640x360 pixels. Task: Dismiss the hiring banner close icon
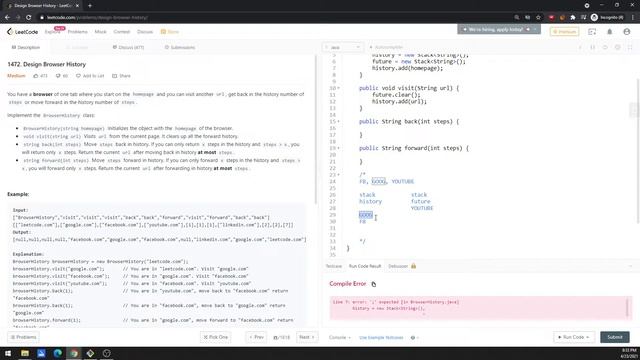pyautogui.click(x=536, y=29)
